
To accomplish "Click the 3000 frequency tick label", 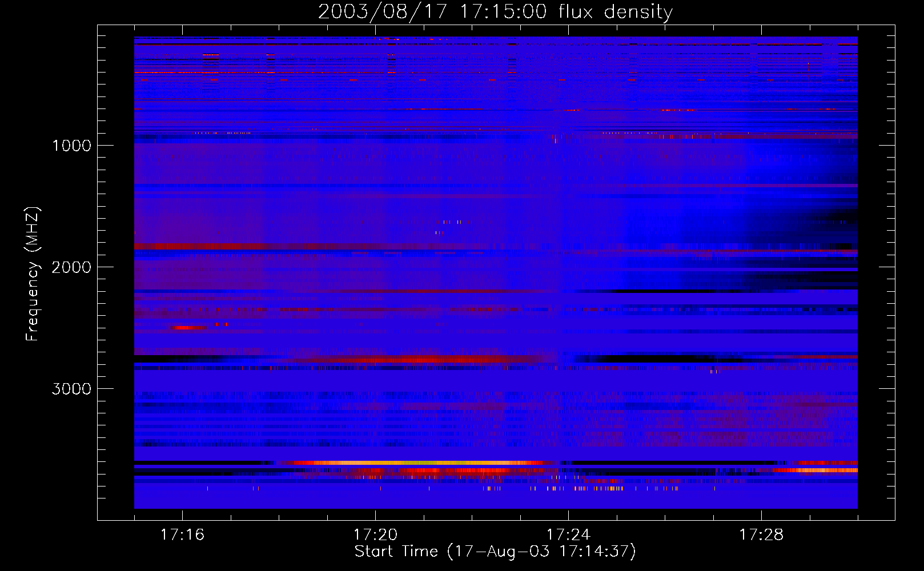I will (x=71, y=389).
